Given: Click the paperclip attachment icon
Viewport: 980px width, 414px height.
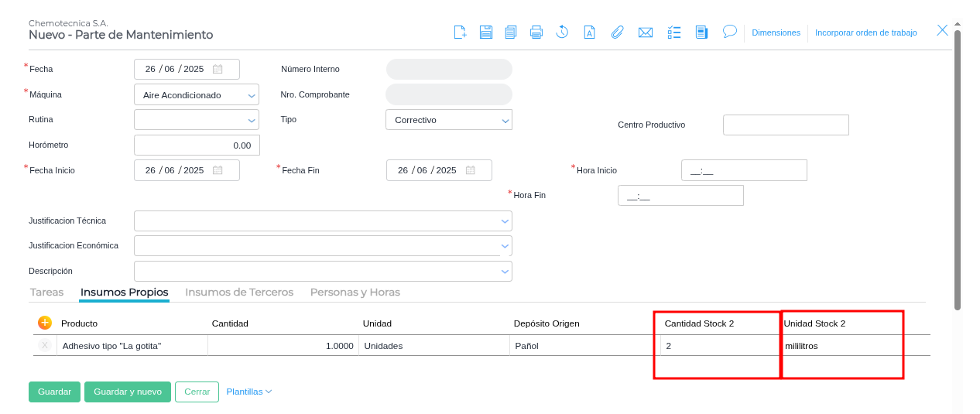Looking at the screenshot, I should pyautogui.click(x=617, y=32).
